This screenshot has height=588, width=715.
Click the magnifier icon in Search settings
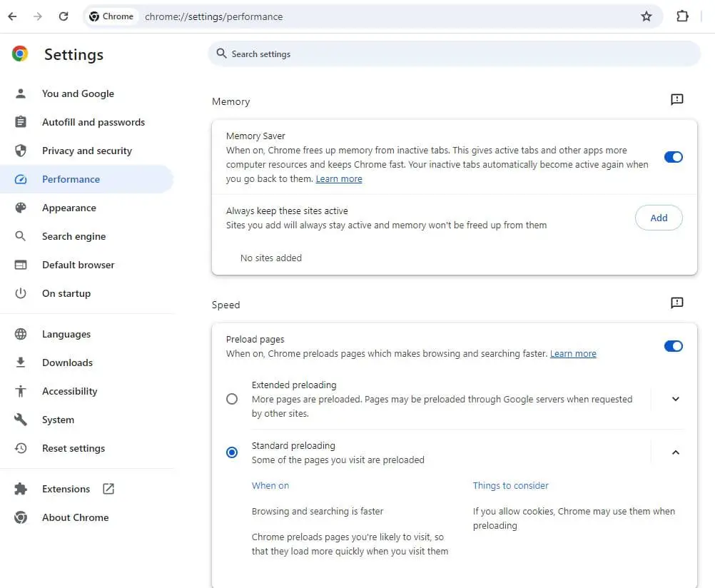[221, 54]
